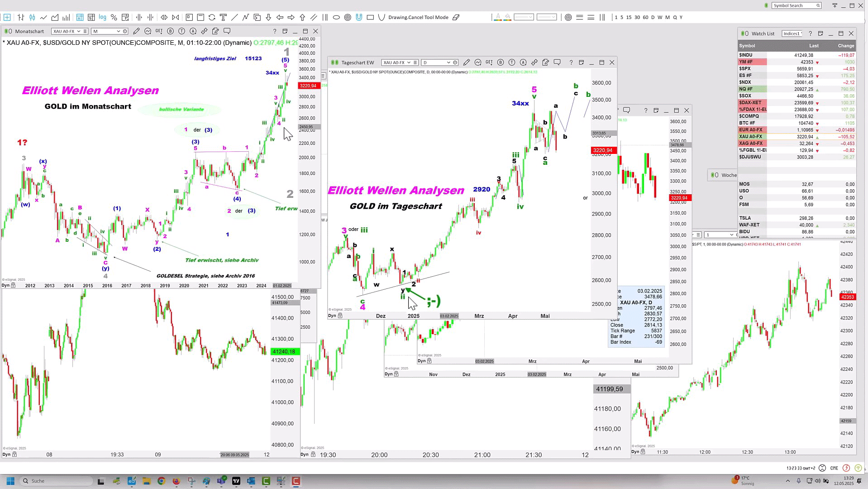Select the text drawing tool

(x=223, y=17)
